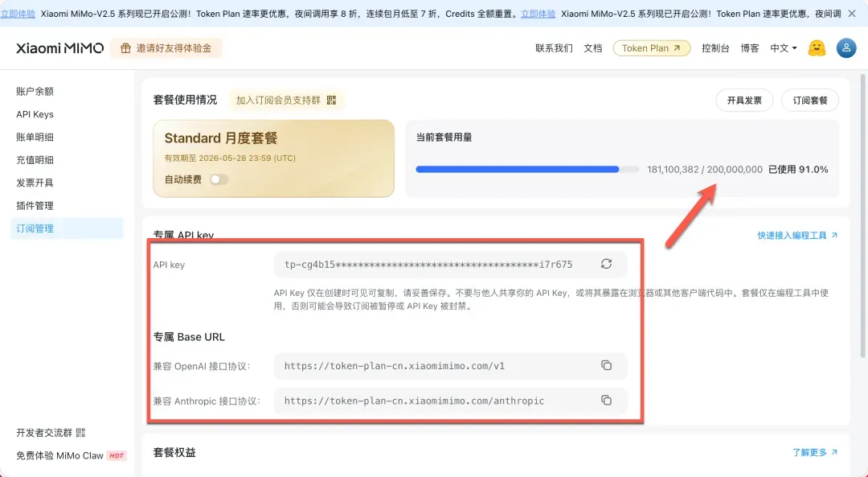Image resolution: width=868 pixels, height=477 pixels.
Task: Click the 套餐权益 section heading
Action: (174, 453)
